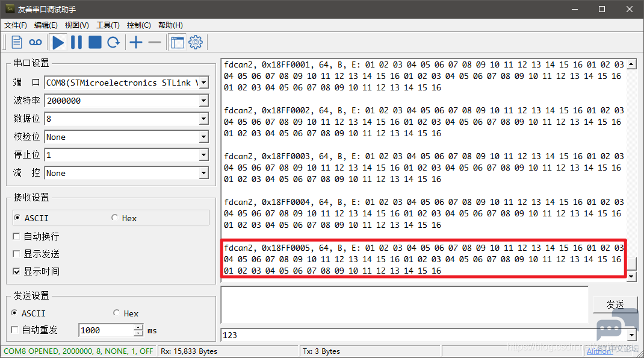Click the refresh circular arrow icon
The height and width of the screenshot is (358, 644).
pos(113,42)
